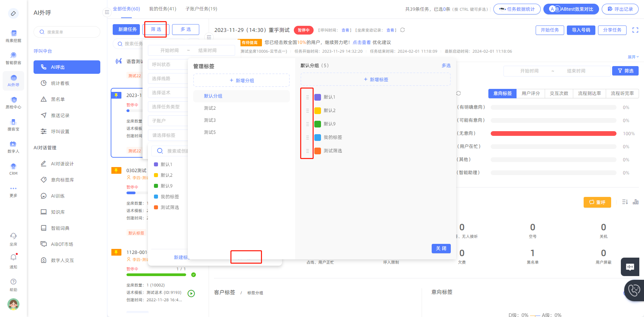Start task 1128-001 with play icon
The height and width of the screenshot is (317, 644).
(191, 294)
